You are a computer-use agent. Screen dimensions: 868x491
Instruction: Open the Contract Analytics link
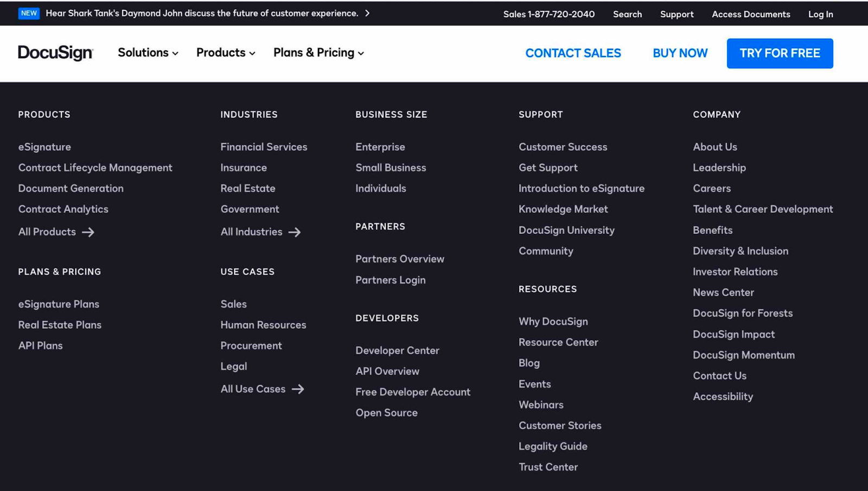tap(63, 209)
